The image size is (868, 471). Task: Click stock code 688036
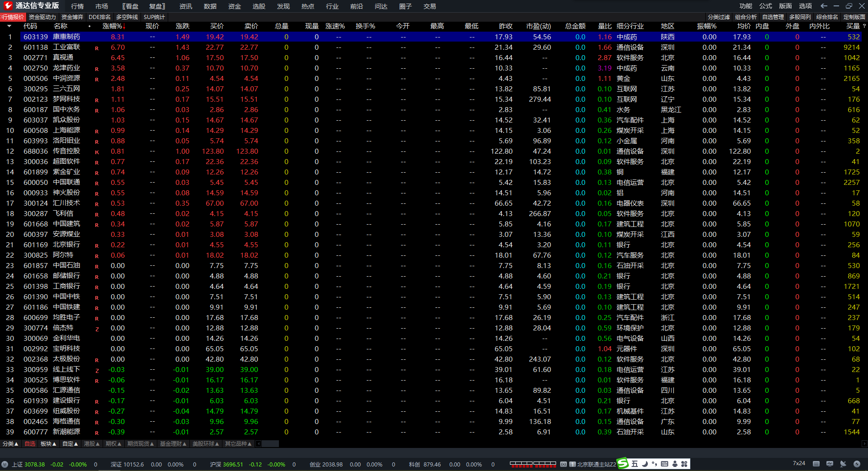pyautogui.click(x=36, y=151)
